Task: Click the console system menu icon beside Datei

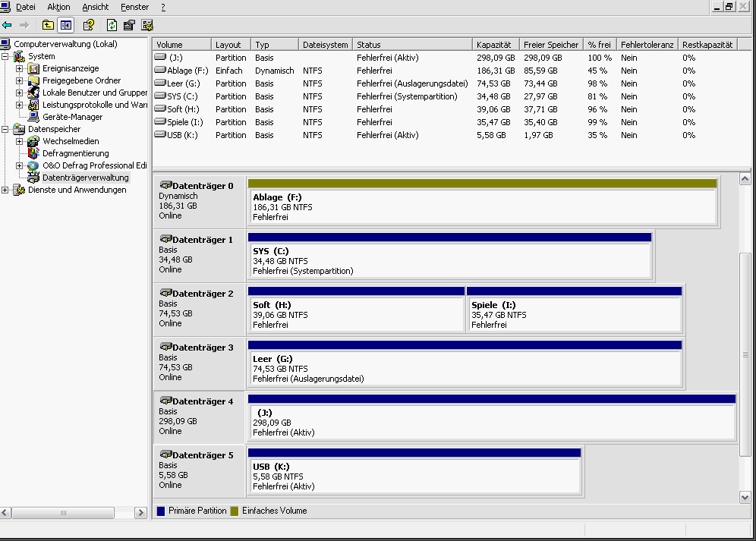Action: point(5,7)
